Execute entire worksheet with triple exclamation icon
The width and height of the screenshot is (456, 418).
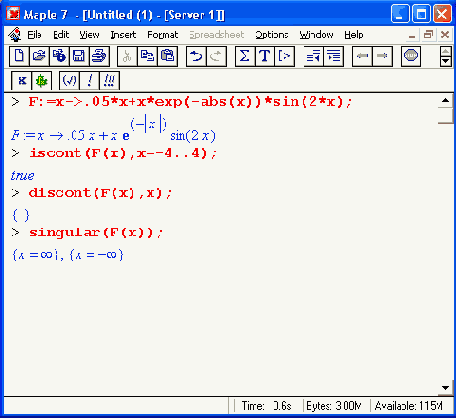[x=109, y=81]
